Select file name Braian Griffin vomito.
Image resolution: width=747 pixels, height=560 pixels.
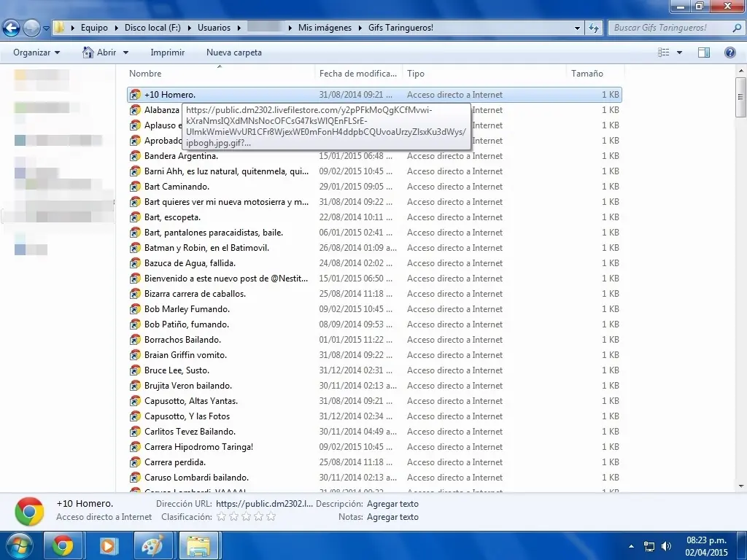185,355
